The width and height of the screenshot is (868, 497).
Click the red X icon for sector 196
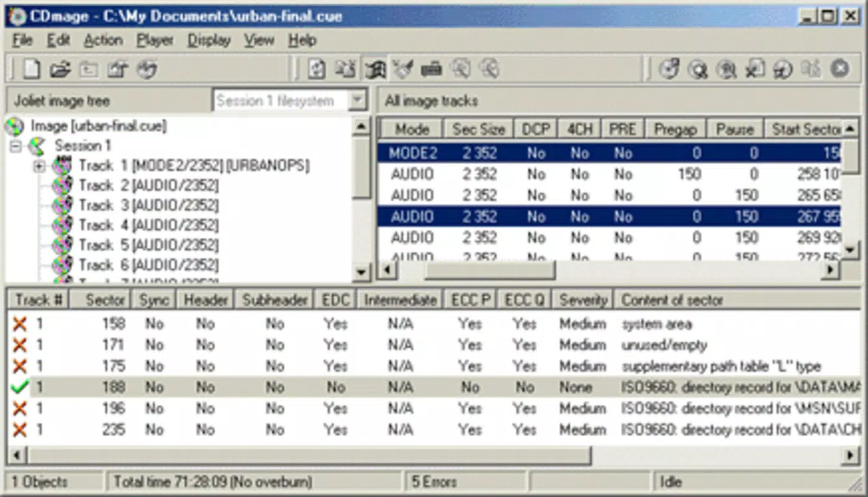[20, 408]
